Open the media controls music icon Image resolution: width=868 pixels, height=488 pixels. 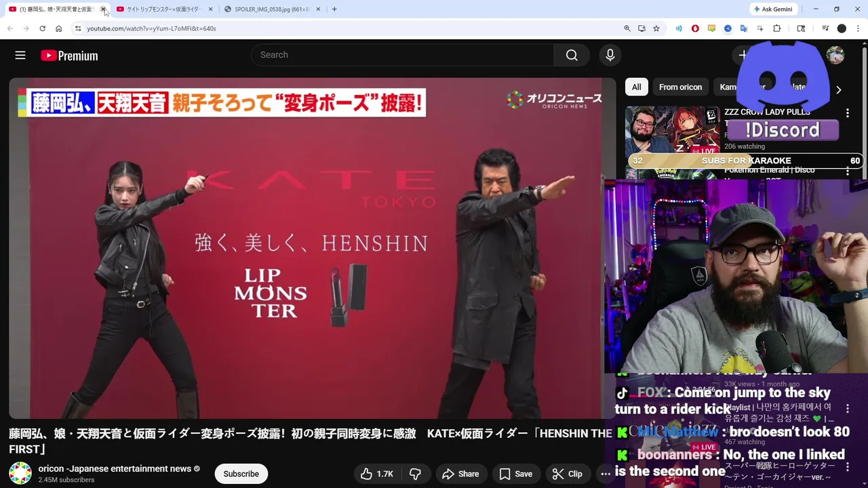pyautogui.click(x=825, y=28)
